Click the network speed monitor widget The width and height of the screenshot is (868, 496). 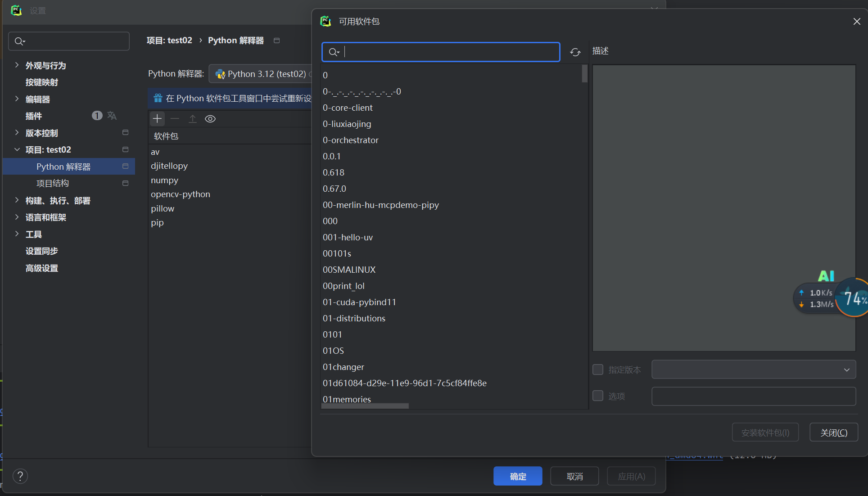(x=817, y=298)
